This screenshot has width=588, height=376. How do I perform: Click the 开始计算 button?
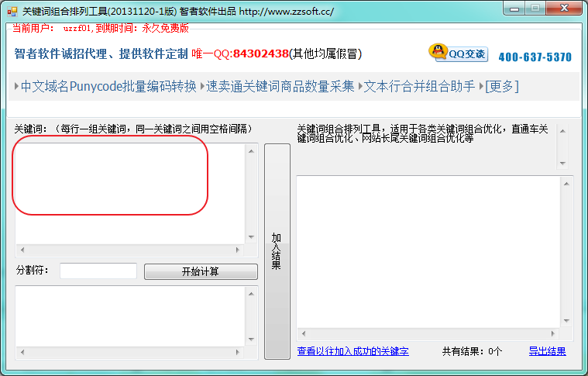(201, 271)
